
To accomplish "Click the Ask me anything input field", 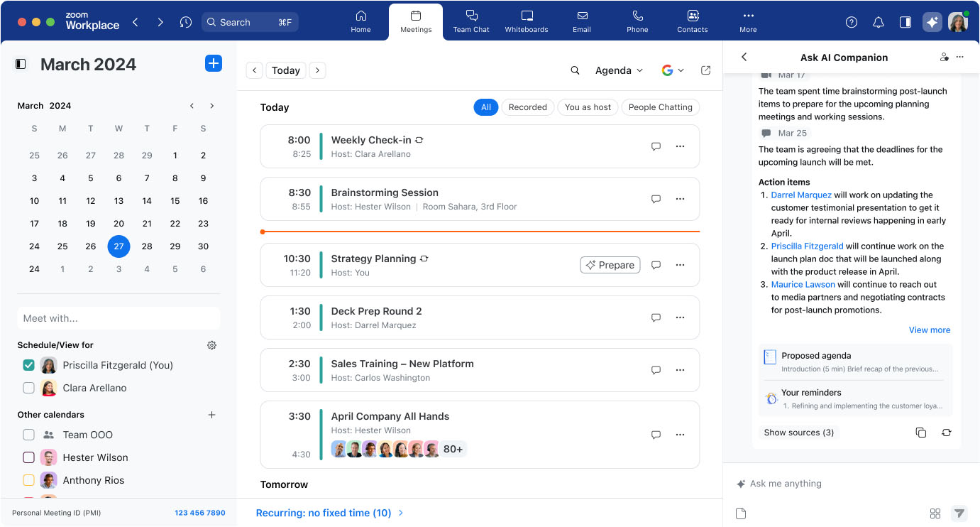I will tap(816, 484).
